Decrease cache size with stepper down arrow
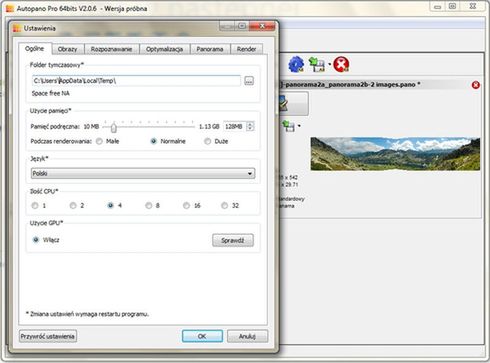Image resolution: width=490 pixels, height=363 pixels. pos(250,129)
